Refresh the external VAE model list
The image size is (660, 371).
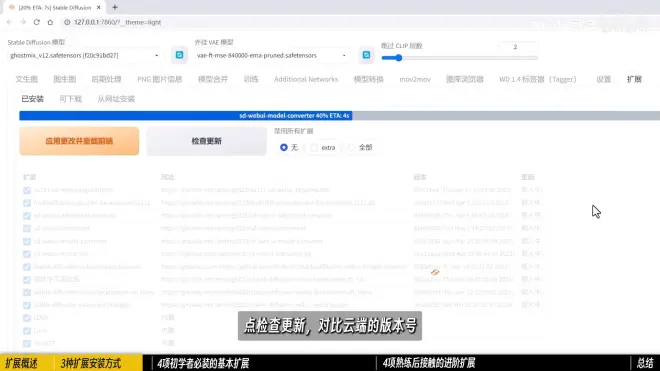pos(366,55)
